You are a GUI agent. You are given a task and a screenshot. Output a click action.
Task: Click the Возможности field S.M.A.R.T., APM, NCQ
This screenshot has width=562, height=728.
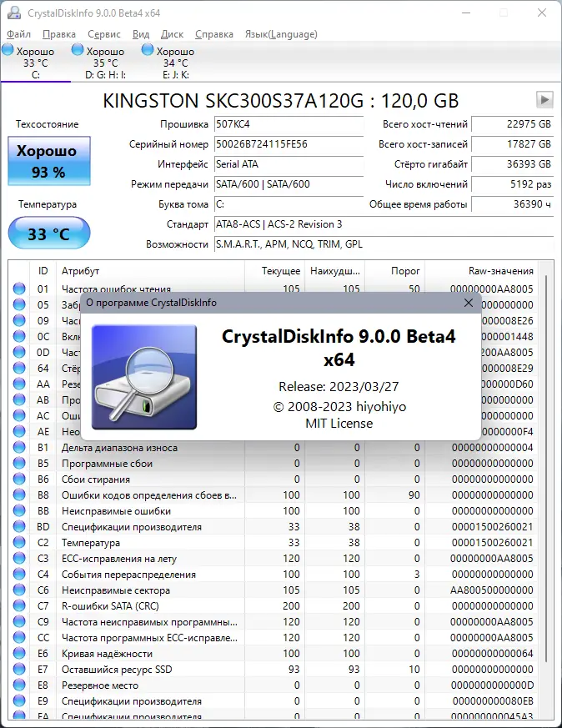click(x=384, y=244)
